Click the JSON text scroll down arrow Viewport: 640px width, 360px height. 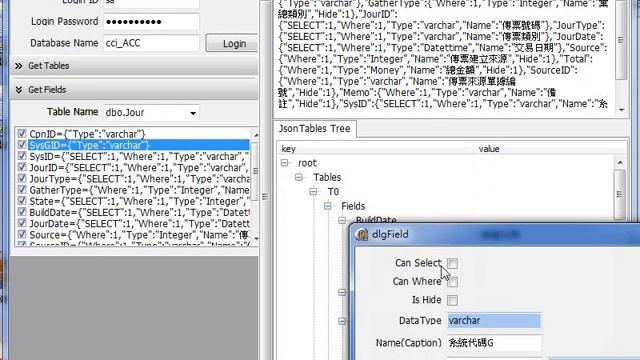click(x=621, y=109)
